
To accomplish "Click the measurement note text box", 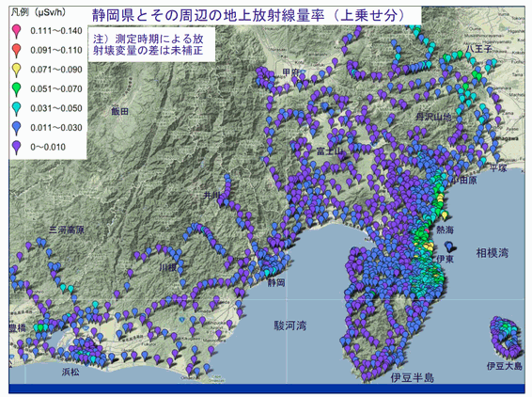I will (151, 45).
